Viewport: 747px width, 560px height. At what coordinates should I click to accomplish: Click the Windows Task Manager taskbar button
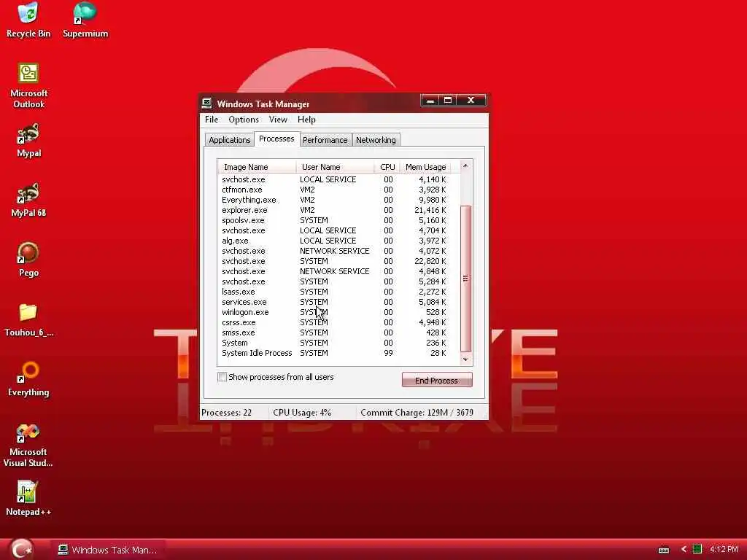(108, 550)
